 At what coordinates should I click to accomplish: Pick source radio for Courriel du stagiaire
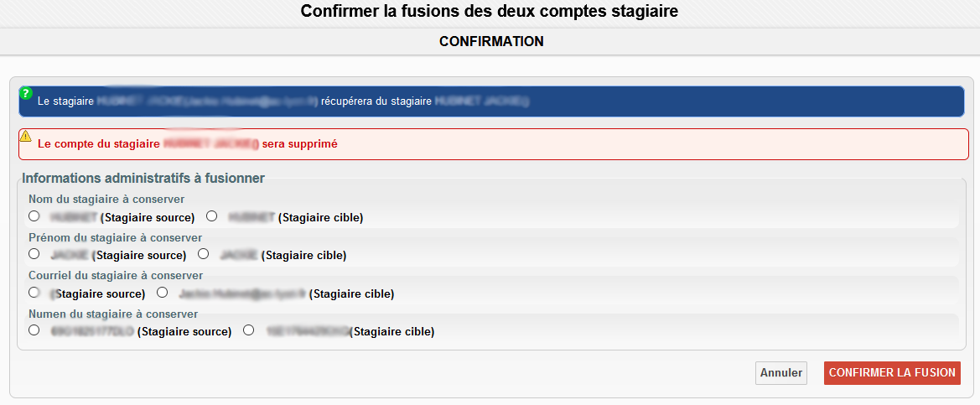[x=34, y=293]
